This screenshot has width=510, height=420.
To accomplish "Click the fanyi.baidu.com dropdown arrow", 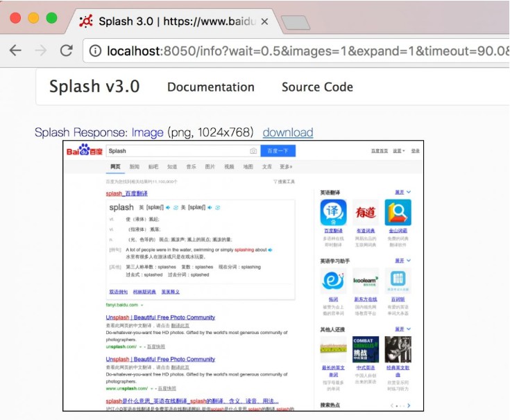I will (142, 305).
